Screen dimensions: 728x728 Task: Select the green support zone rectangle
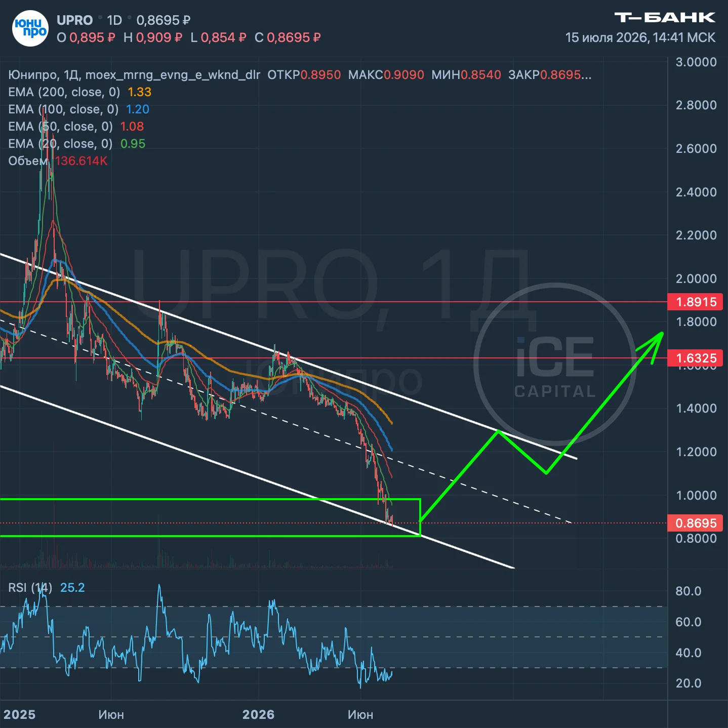click(x=210, y=517)
